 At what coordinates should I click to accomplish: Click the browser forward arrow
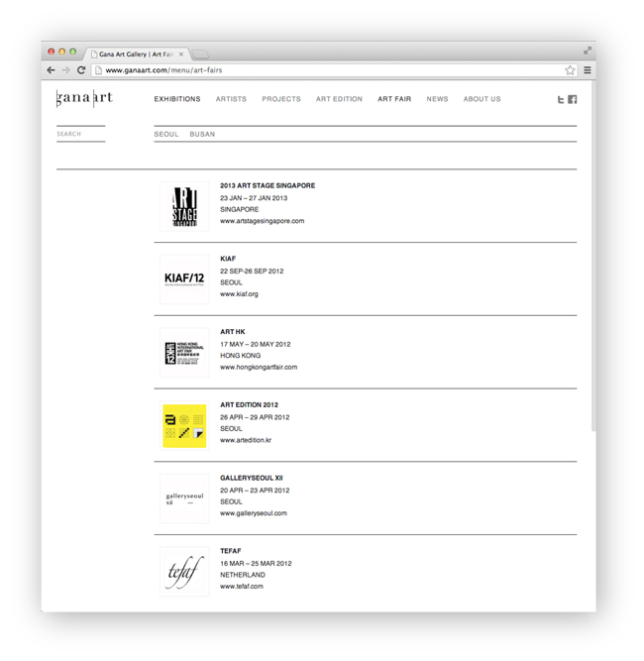66,70
